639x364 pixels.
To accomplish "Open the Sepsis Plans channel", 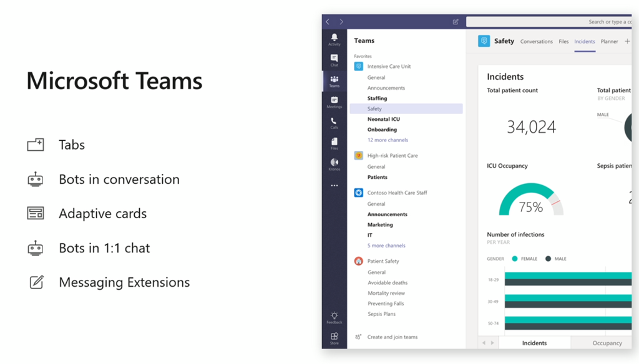I will click(x=381, y=314).
